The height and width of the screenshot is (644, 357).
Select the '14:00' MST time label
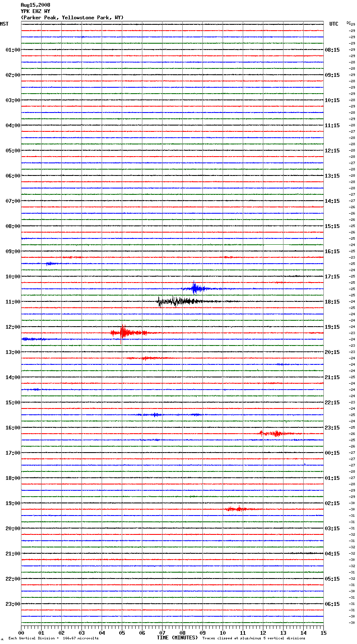13,377
